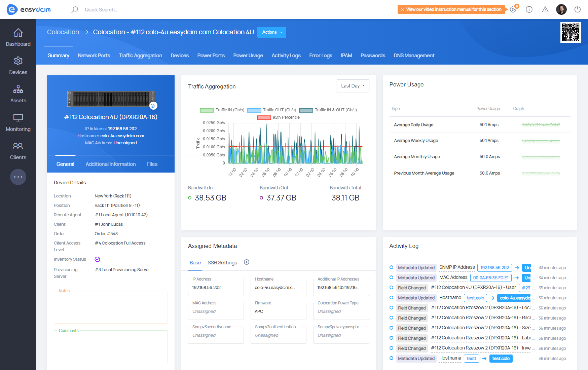Screen dimensions: 588x370
Task: Click the Notes text field
Action: tap(111, 307)
